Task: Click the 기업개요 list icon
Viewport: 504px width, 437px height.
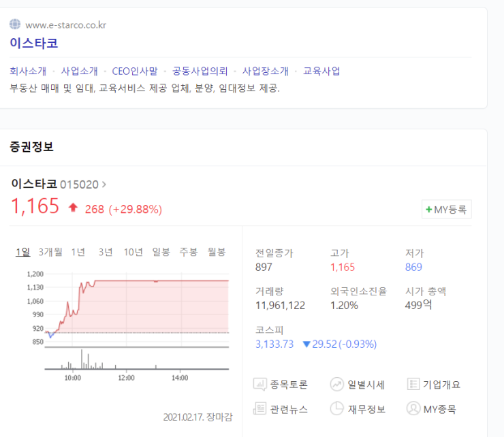Action: pyautogui.click(x=413, y=384)
